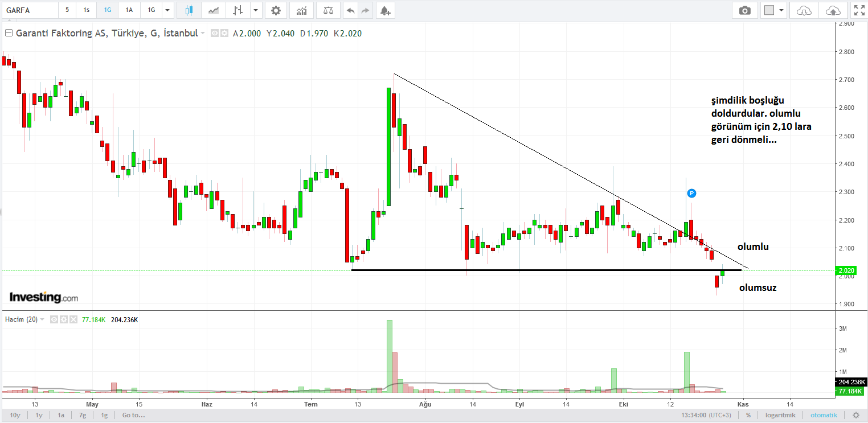Take a chart snapshot with the camera
Viewport: 868px width, 423px height.
(x=744, y=10)
